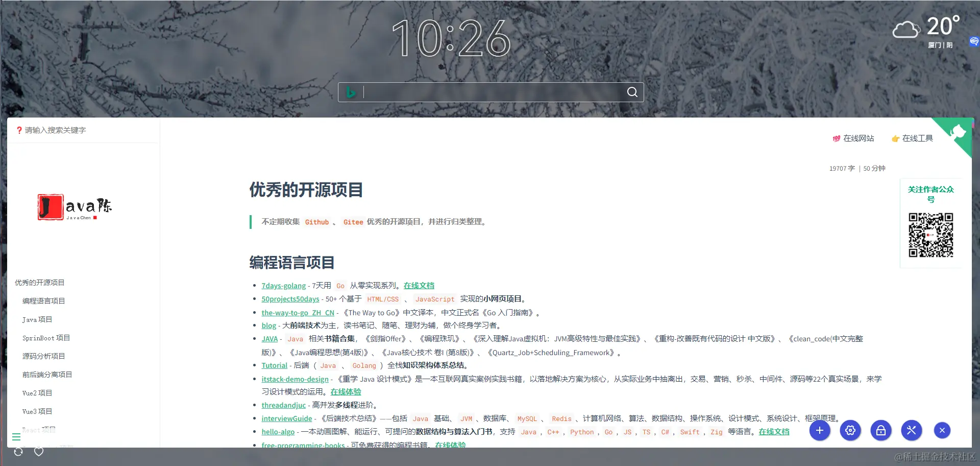Open the JAVA books link
Screen dimensions: 980x466
pyautogui.click(x=269, y=339)
